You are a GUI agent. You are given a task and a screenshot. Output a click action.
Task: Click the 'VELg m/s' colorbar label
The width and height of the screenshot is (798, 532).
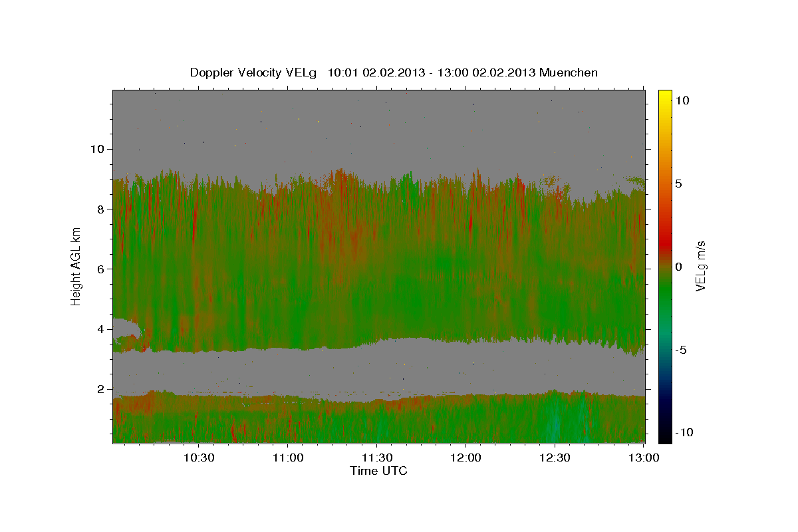click(x=700, y=266)
